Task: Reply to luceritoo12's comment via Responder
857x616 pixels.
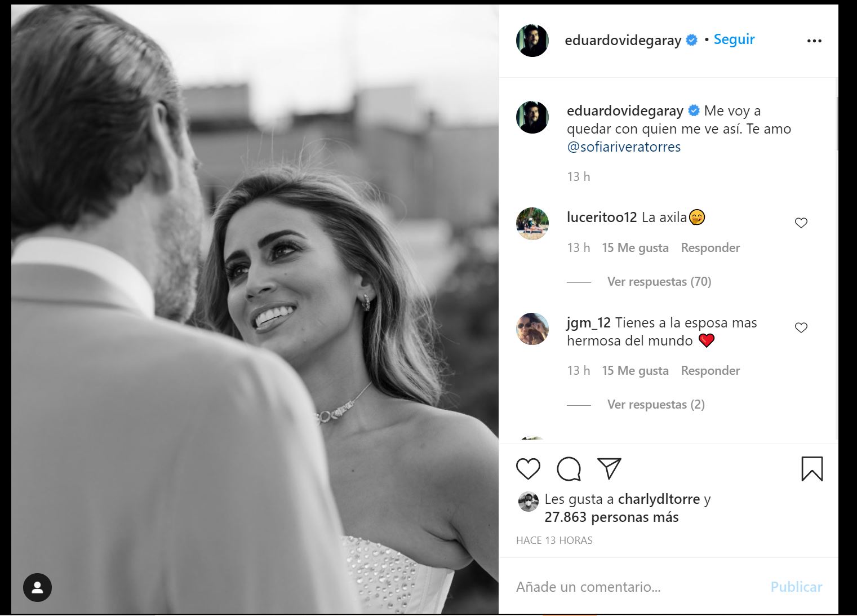Action: (710, 247)
